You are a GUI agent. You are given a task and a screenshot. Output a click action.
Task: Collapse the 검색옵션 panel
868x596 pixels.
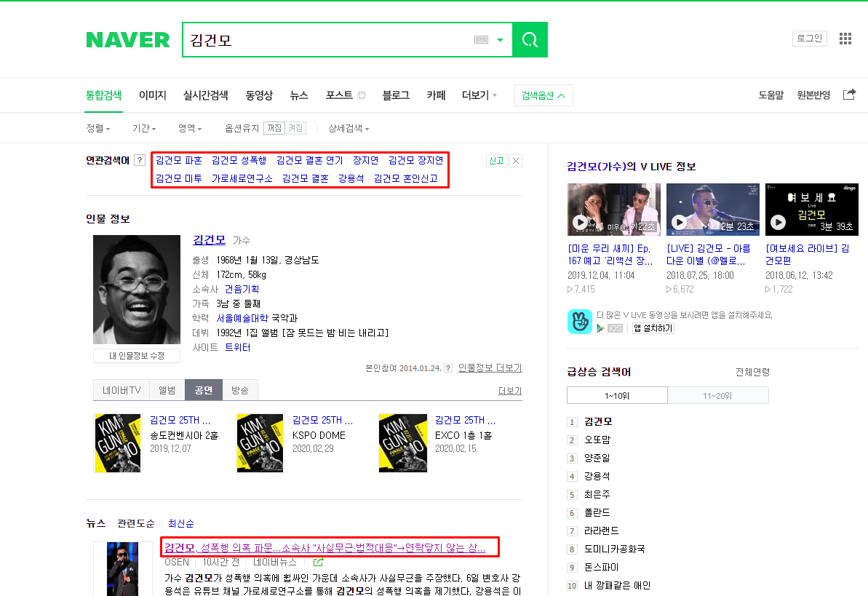click(544, 95)
